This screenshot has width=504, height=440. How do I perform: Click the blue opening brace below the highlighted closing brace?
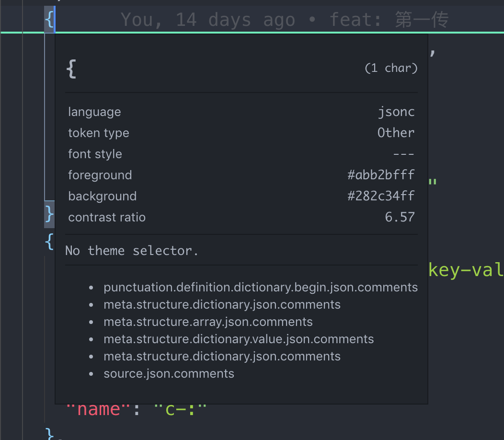tap(49, 242)
